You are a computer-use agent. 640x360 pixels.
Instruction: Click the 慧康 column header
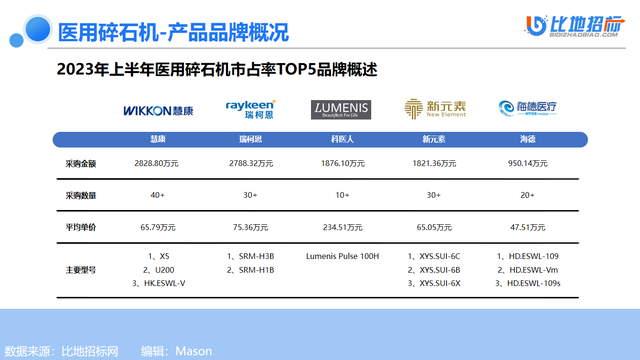[x=158, y=140]
